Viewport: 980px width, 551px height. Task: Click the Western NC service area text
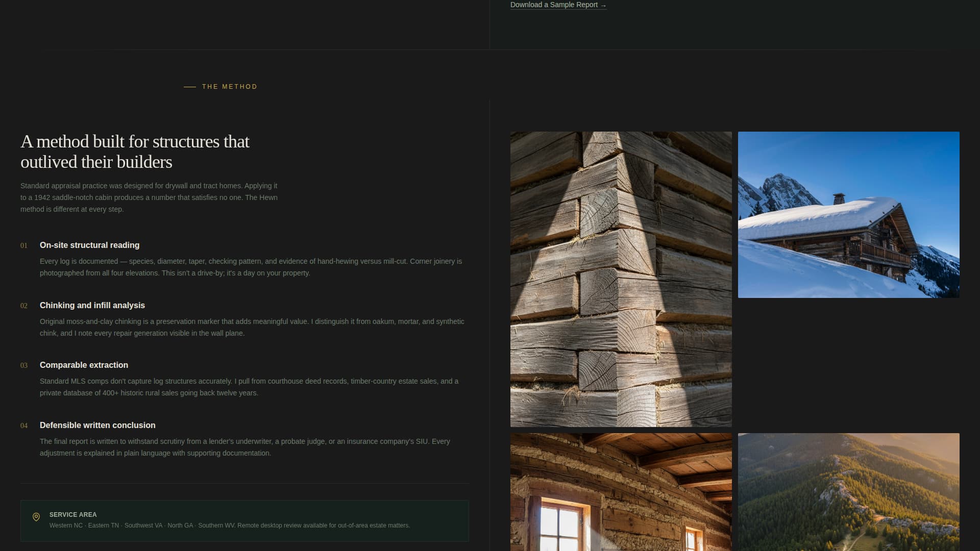tap(65, 525)
